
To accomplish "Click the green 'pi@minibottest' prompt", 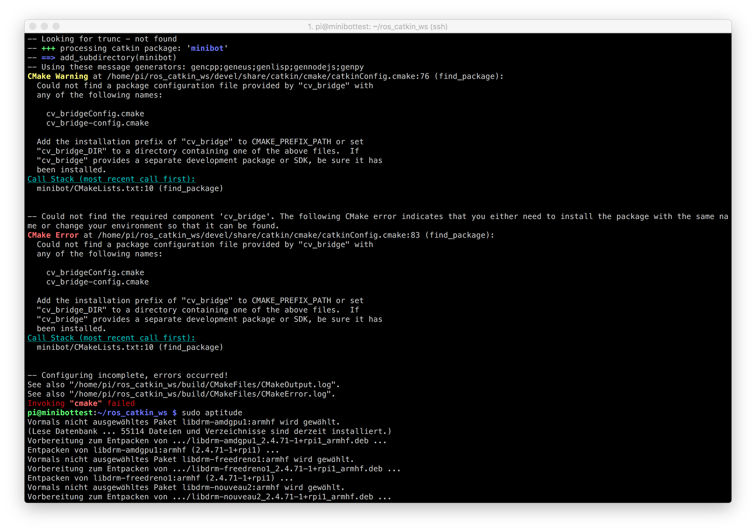I will pos(60,413).
